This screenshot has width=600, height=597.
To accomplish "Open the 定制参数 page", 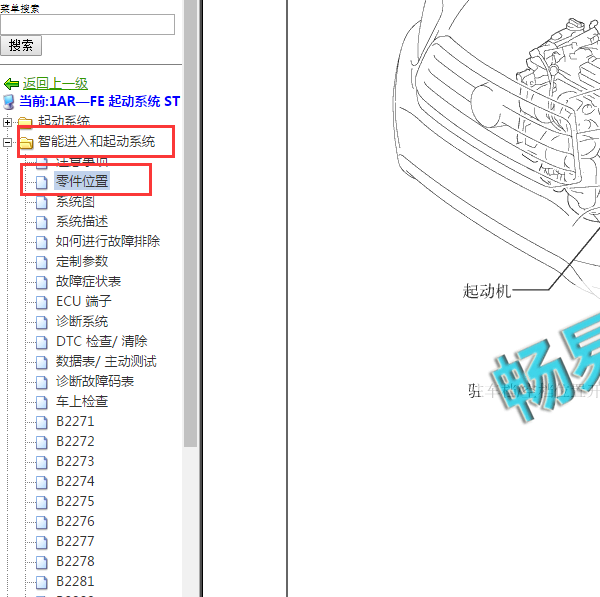I will click(x=82, y=261).
